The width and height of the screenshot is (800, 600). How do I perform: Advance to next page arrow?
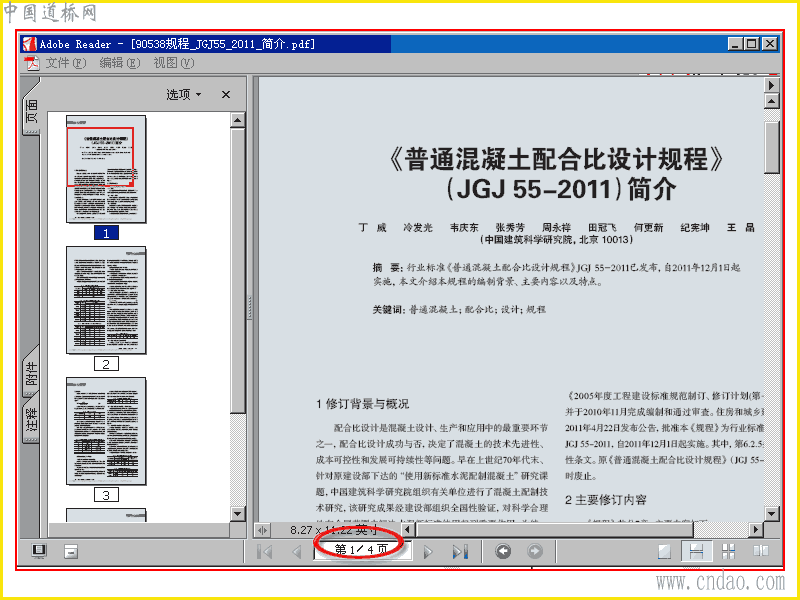pyautogui.click(x=428, y=552)
